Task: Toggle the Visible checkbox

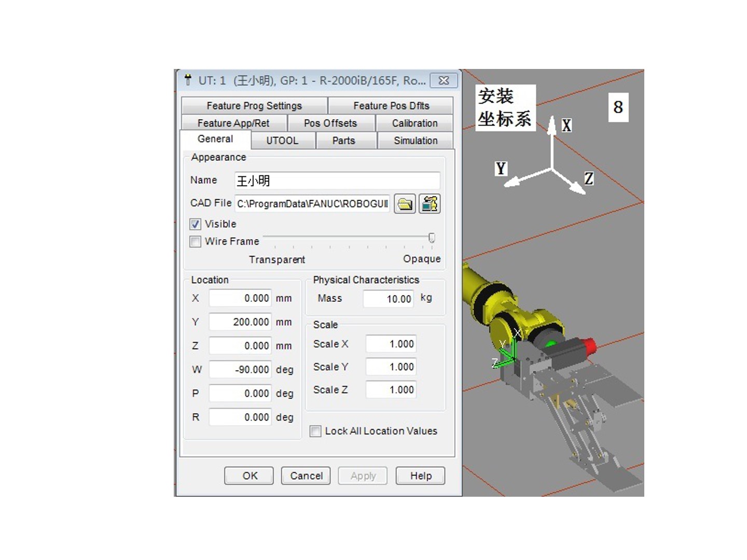Action: tap(196, 225)
